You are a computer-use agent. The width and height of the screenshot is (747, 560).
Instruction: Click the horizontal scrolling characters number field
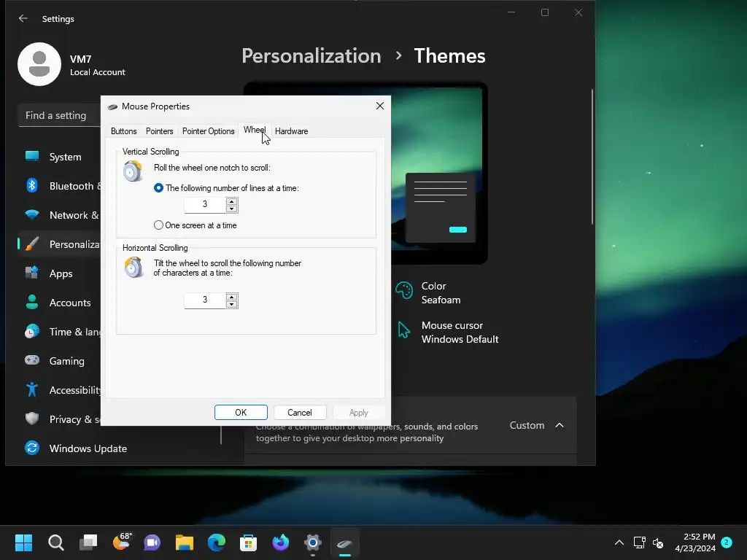[205, 300]
